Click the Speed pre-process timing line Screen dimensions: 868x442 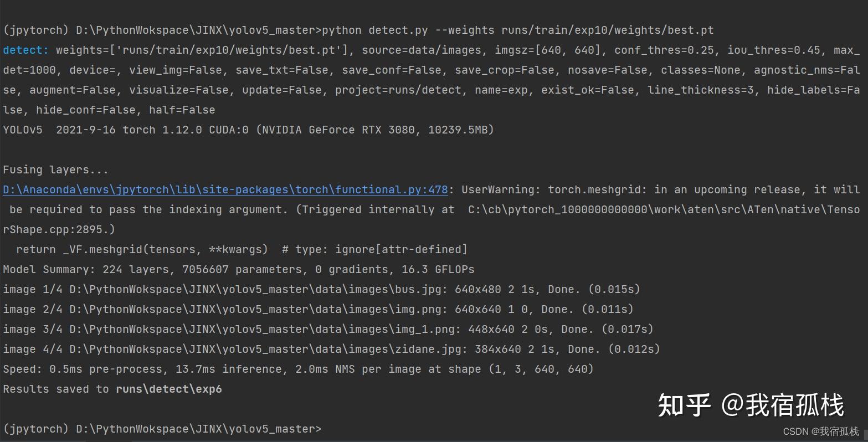pyautogui.click(x=298, y=369)
